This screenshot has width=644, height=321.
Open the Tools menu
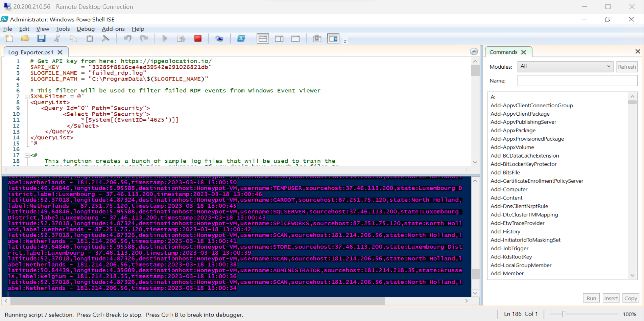(x=63, y=29)
